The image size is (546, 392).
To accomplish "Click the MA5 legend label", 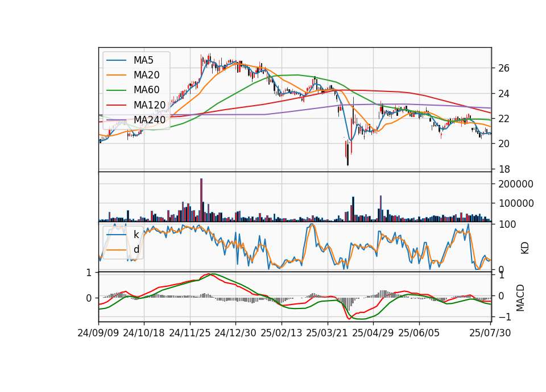I will 143,60.
